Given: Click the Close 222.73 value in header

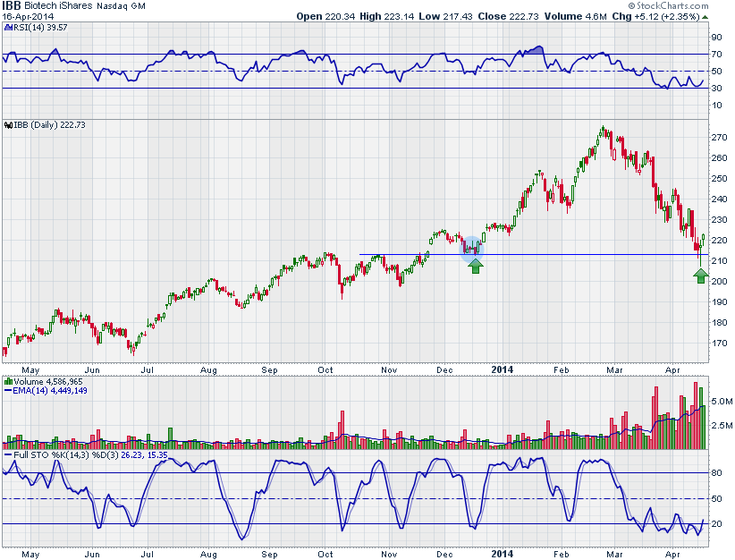Looking at the screenshot, I should pyautogui.click(x=508, y=16).
